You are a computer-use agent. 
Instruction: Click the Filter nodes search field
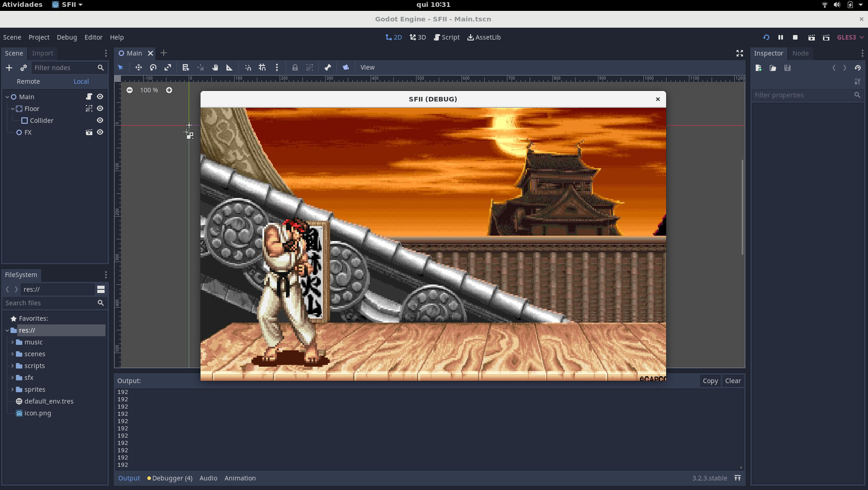point(70,68)
